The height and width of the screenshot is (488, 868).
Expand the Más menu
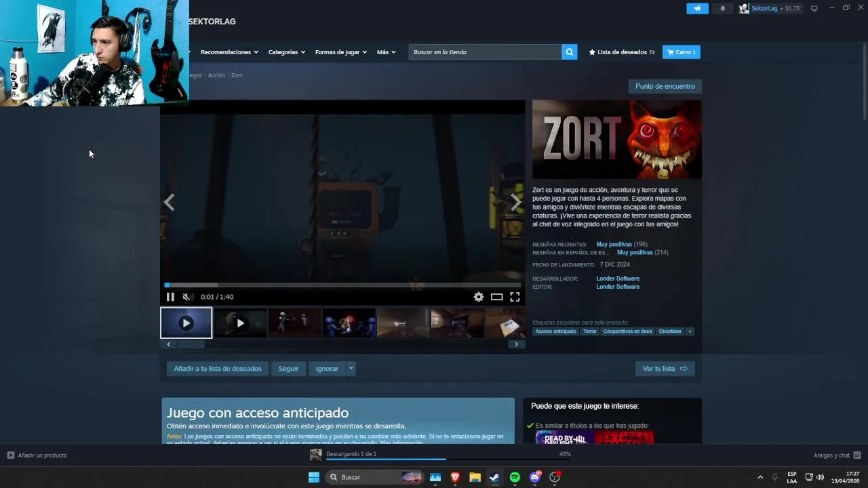point(387,52)
